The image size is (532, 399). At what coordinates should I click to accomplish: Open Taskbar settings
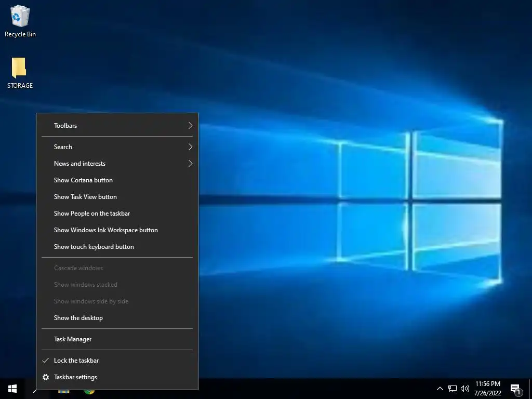(117, 377)
